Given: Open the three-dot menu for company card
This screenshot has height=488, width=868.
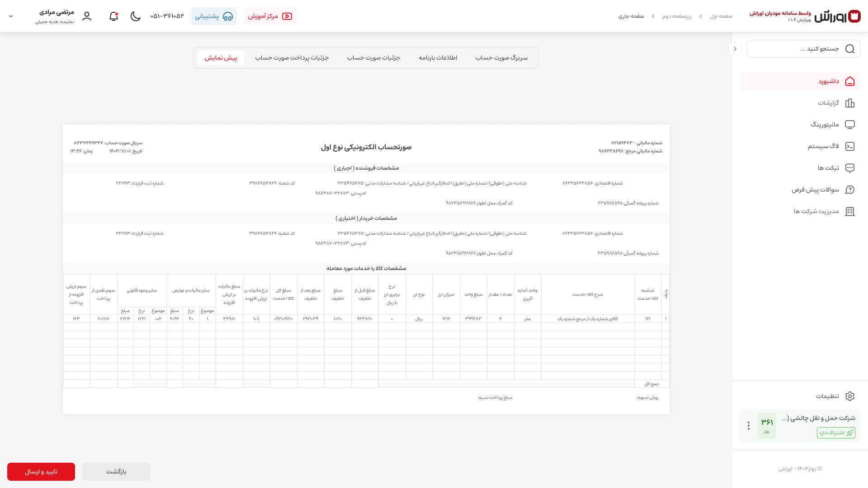Looking at the screenshot, I should (x=749, y=426).
